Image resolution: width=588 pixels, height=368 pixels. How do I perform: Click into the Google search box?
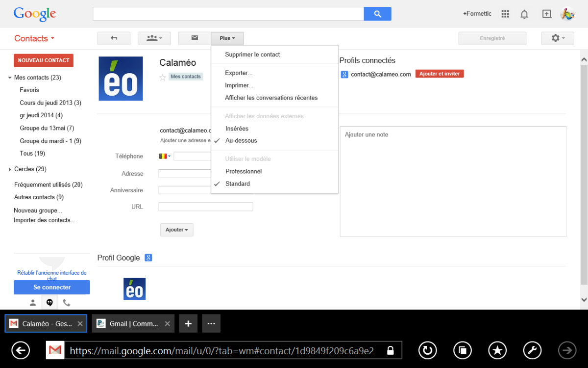pyautogui.click(x=228, y=14)
